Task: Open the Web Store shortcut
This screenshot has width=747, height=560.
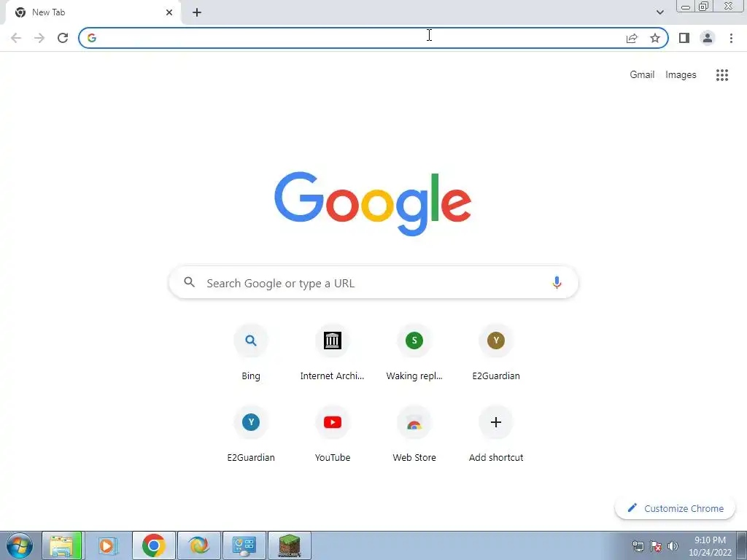Action: click(414, 434)
